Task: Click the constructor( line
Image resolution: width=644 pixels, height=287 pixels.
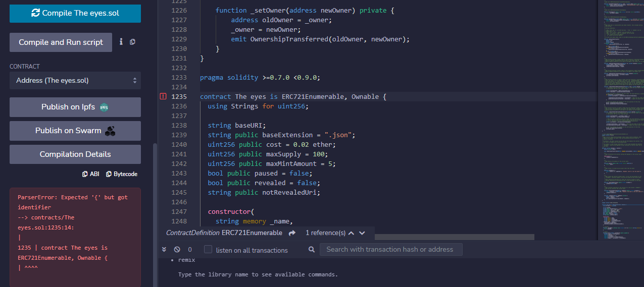Action: pos(231,211)
